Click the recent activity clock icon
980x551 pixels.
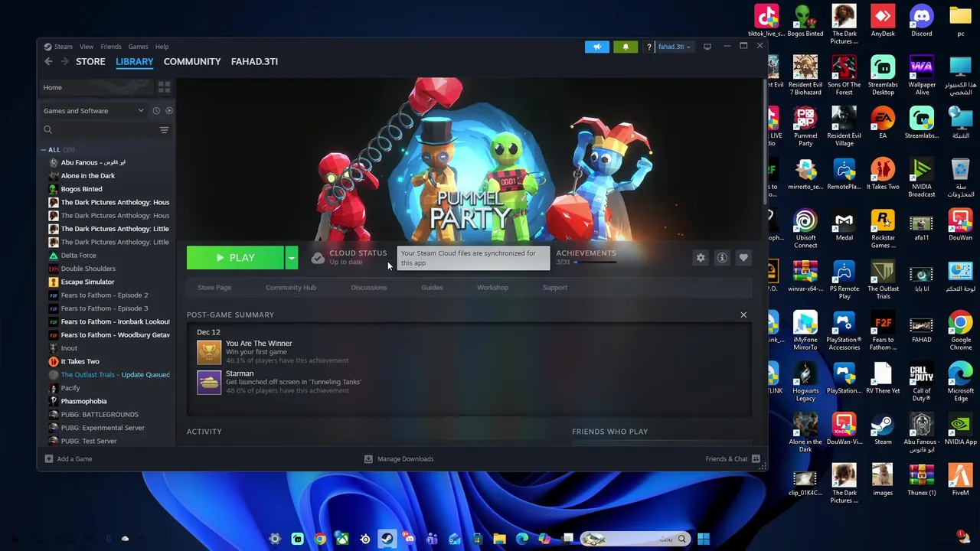[x=156, y=111]
